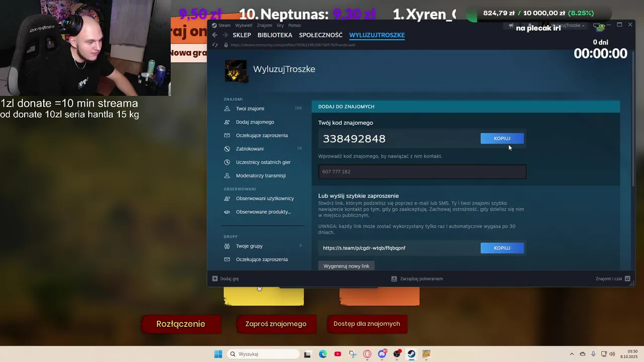Screen dimensions: 644x362
Task: Click the Steam back navigation arrow
Action: 215,35
